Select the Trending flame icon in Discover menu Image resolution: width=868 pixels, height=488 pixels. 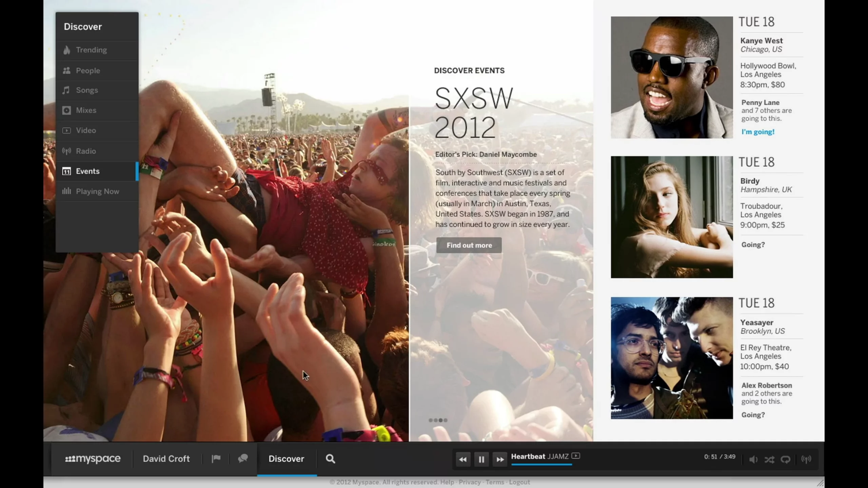tap(66, 50)
